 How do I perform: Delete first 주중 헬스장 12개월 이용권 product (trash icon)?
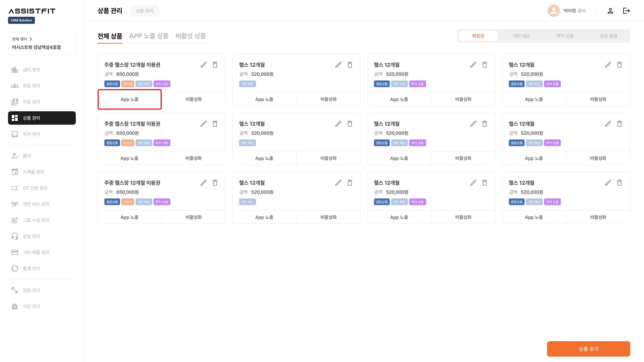(215, 65)
